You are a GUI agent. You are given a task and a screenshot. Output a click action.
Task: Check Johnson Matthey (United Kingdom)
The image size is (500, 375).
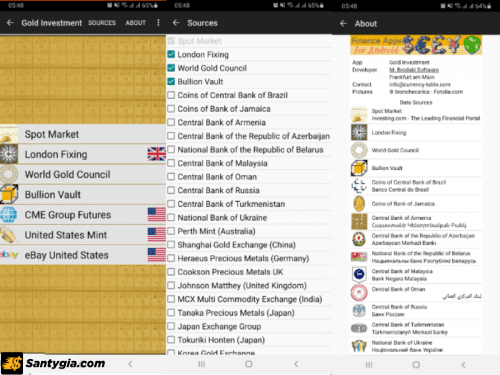171,285
